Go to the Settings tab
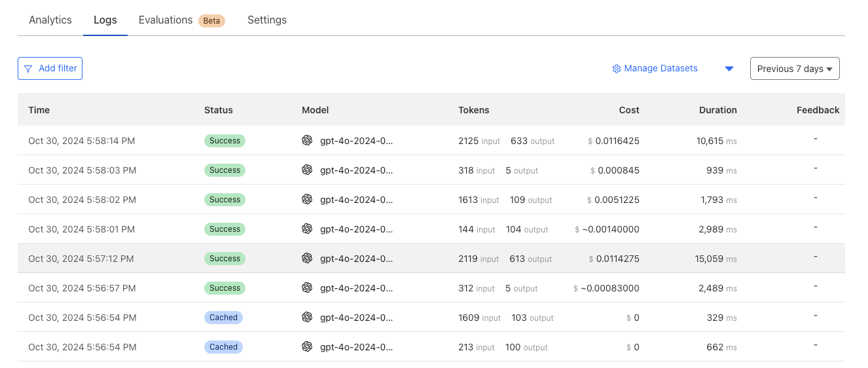The width and height of the screenshot is (868, 368). tap(267, 20)
